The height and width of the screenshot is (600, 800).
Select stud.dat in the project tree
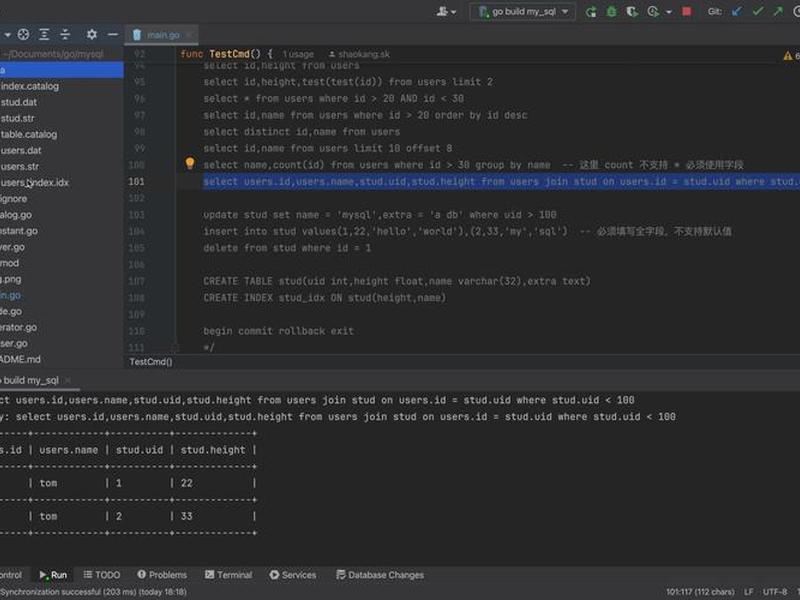point(18,102)
